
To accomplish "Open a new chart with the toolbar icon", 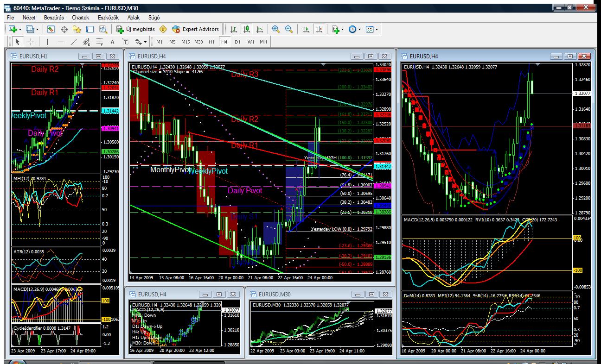I will 13,29.
